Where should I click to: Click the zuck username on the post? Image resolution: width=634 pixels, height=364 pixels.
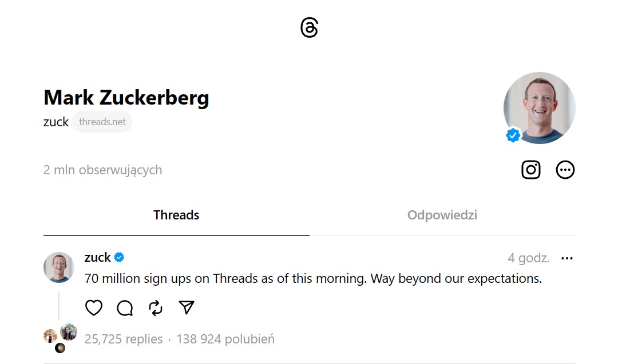(97, 257)
